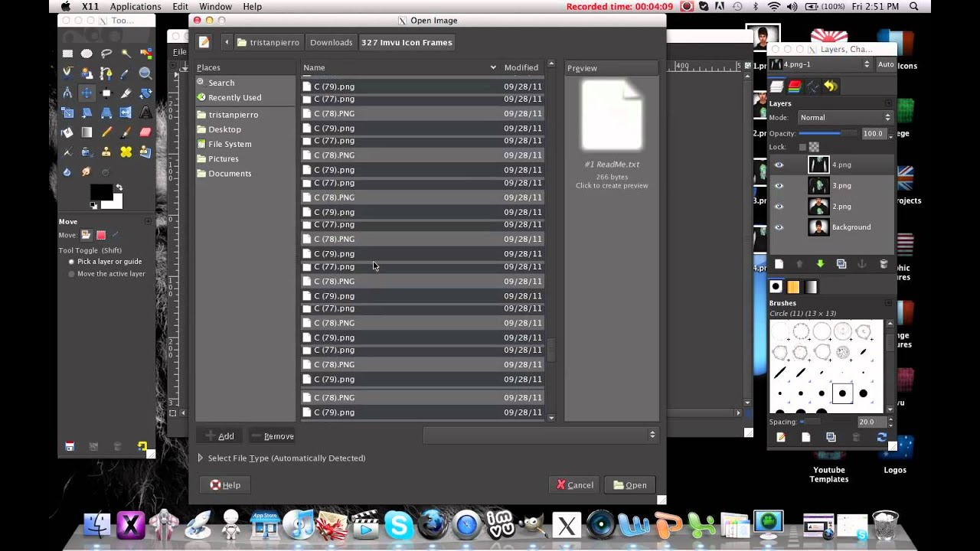Pick the Fuzzy Select wand tool

[x=126, y=54]
